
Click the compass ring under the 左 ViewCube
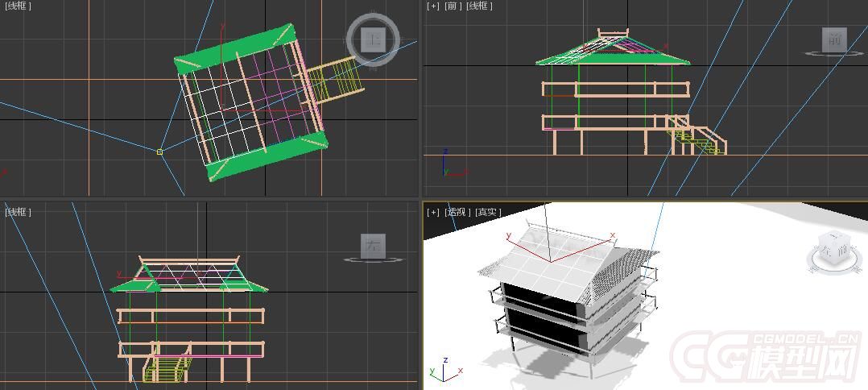(x=373, y=259)
